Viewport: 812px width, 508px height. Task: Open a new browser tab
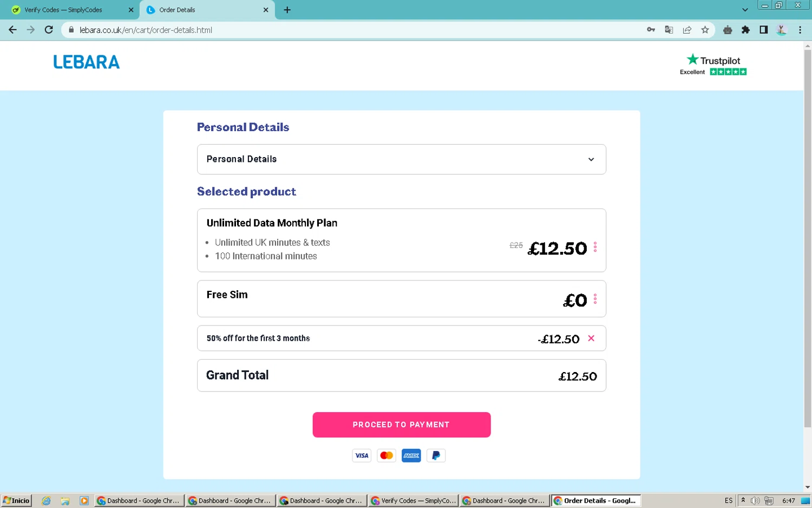[x=287, y=10]
